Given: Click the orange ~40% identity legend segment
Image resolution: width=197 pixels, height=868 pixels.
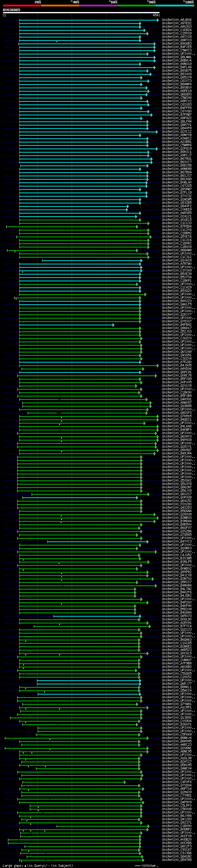Looking at the screenshot, I should [60, 6].
